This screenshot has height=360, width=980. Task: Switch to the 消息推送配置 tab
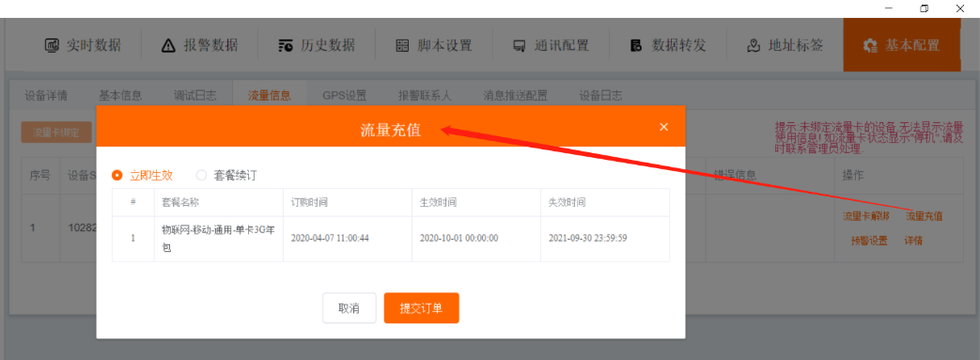(x=515, y=96)
